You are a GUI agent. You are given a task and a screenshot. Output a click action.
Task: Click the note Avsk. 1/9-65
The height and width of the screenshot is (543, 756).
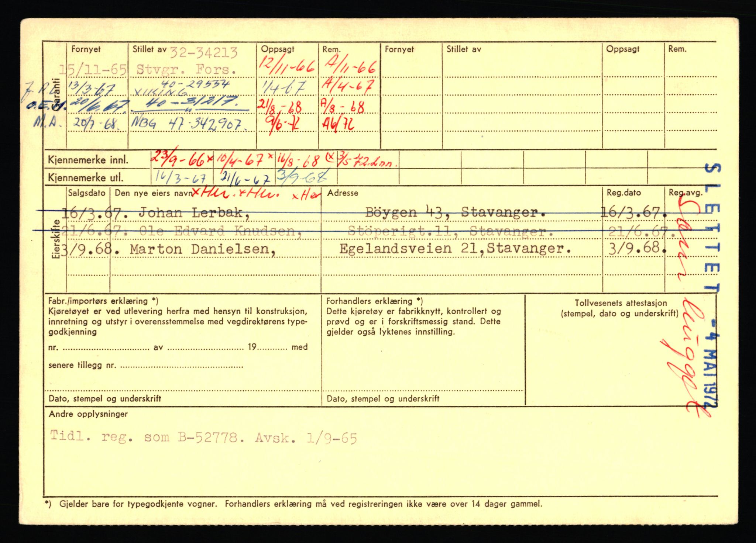pyautogui.click(x=306, y=438)
